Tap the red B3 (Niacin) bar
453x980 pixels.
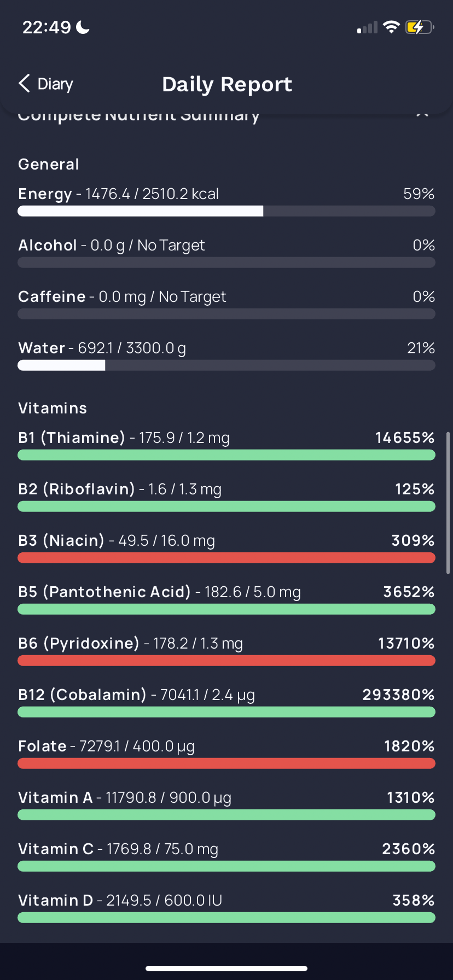[226, 558]
